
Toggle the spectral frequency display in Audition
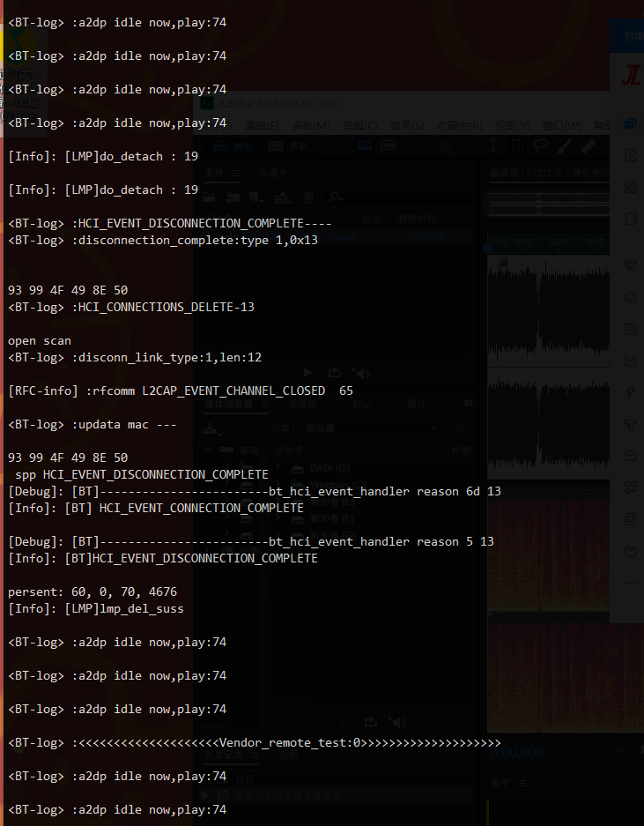[365, 145]
